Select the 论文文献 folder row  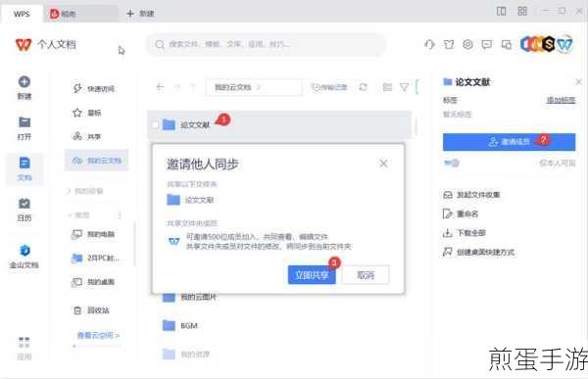pyautogui.click(x=279, y=124)
